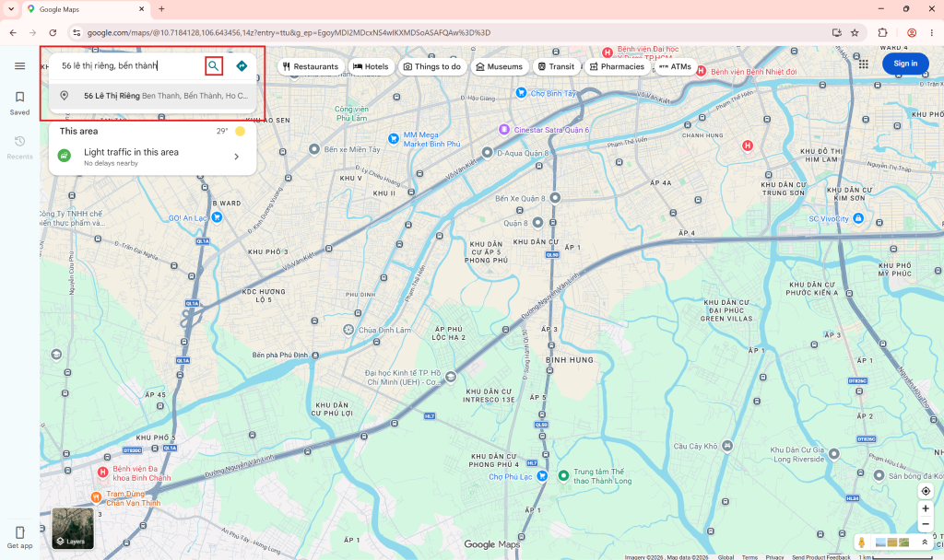Open a new browser tab
Viewport: 944px width, 560px height.
pos(161,9)
